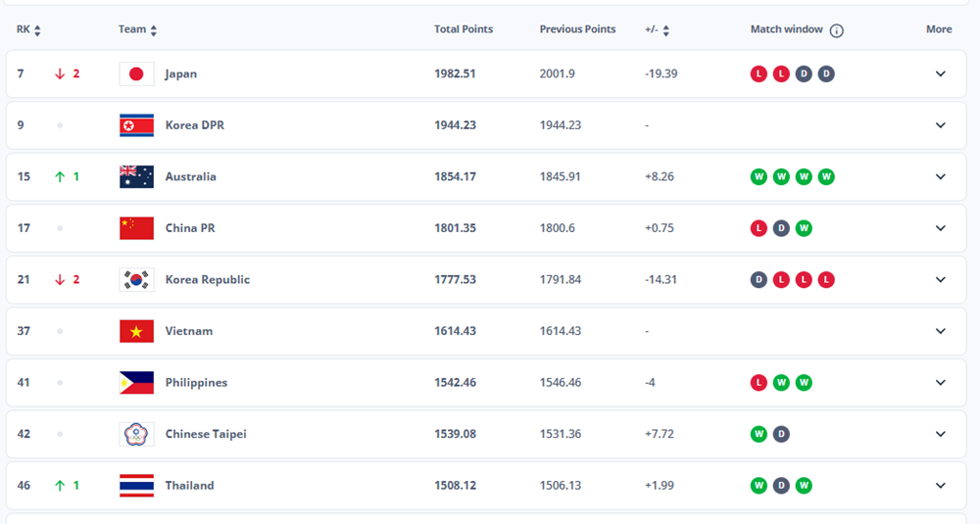The height and width of the screenshot is (524, 980).
Task: Click the Korea DPR flag icon
Action: pyautogui.click(x=136, y=125)
